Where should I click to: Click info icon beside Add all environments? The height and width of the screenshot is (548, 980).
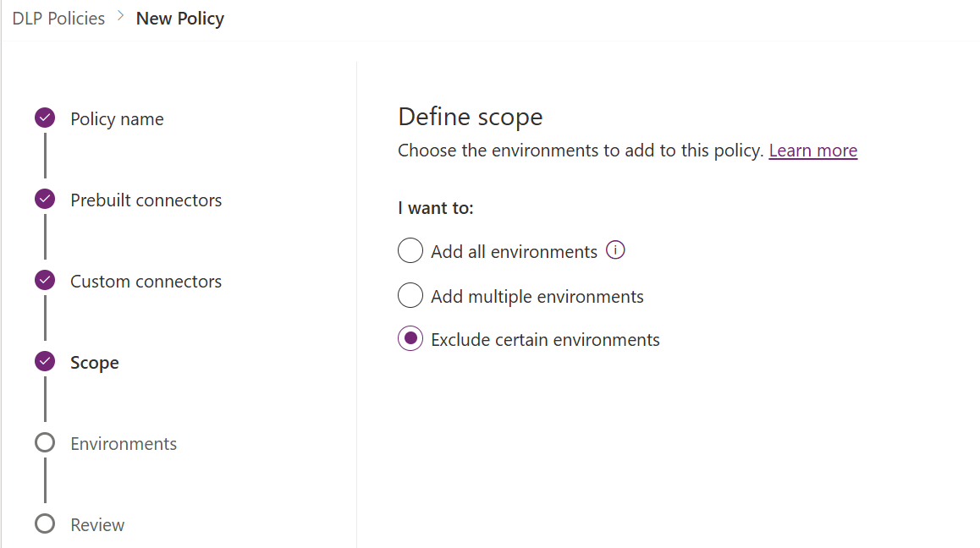(616, 250)
